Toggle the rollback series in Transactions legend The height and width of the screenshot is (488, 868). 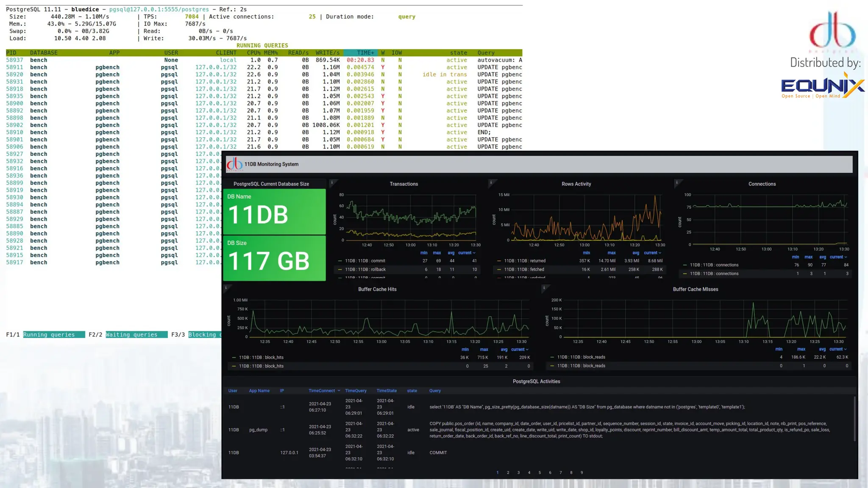pyautogui.click(x=365, y=269)
